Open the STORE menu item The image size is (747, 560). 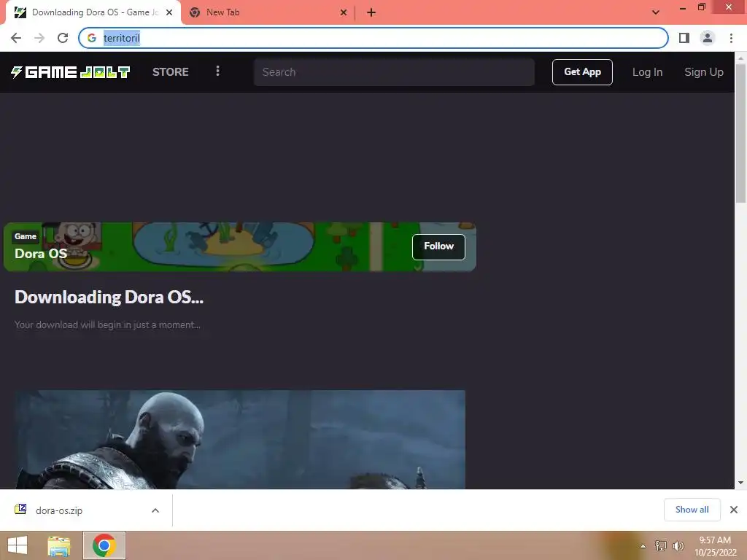click(x=171, y=72)
